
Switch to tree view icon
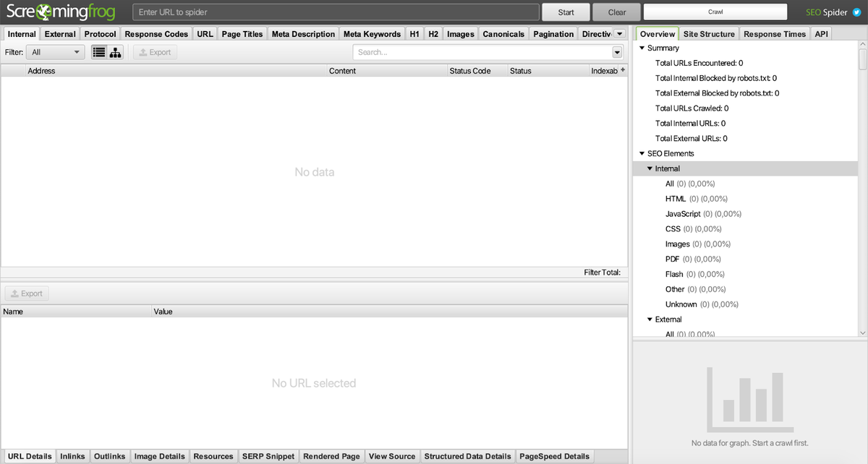pyautogui.click(x=116, y=53)
